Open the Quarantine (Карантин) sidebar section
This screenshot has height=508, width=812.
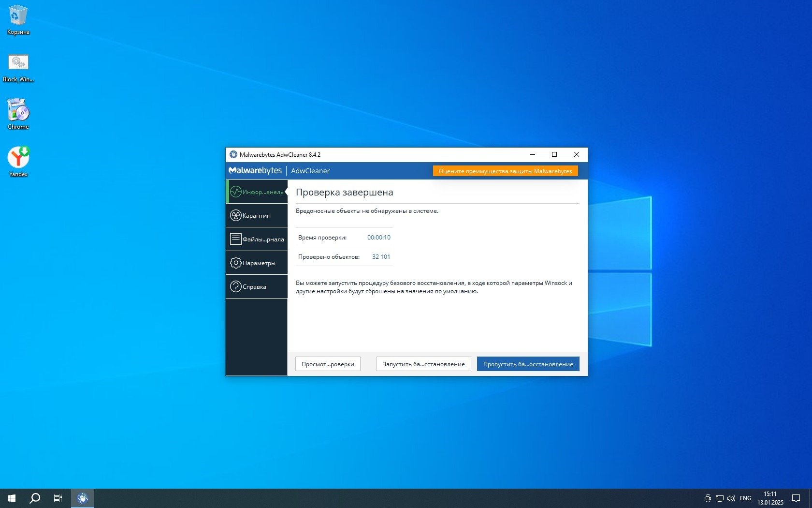point(257,216)
